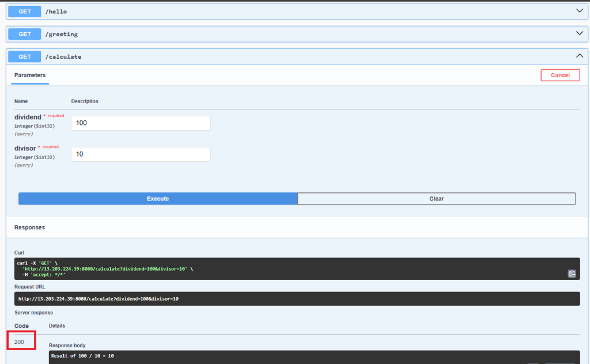Viewport: 590px width, 364px height.
Task: Focus the dividend input field
Action: [141, 123]
